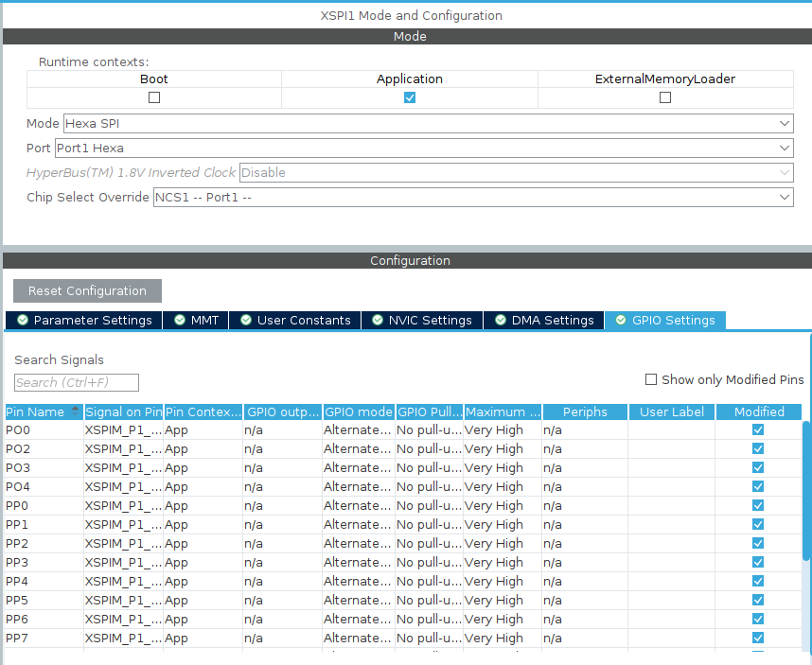Switch to the DMA Settings tab
The height and width of the screenshot is (665, 812).
coord(543,321)
